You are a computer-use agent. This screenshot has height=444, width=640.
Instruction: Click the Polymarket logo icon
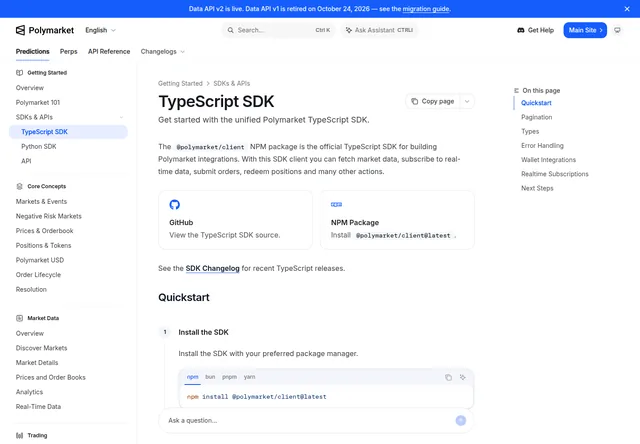click(20, 30)
